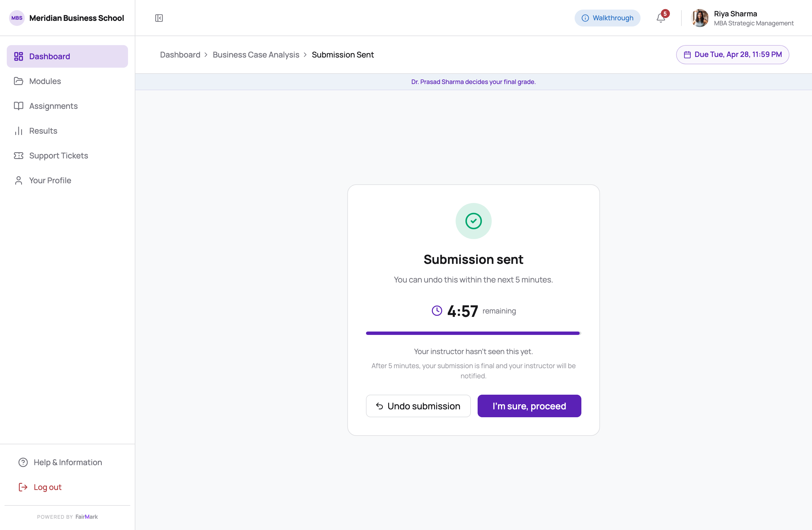812x530 pixels.
Task: Click the red 5 notification badge
Action: pos(665,14)
